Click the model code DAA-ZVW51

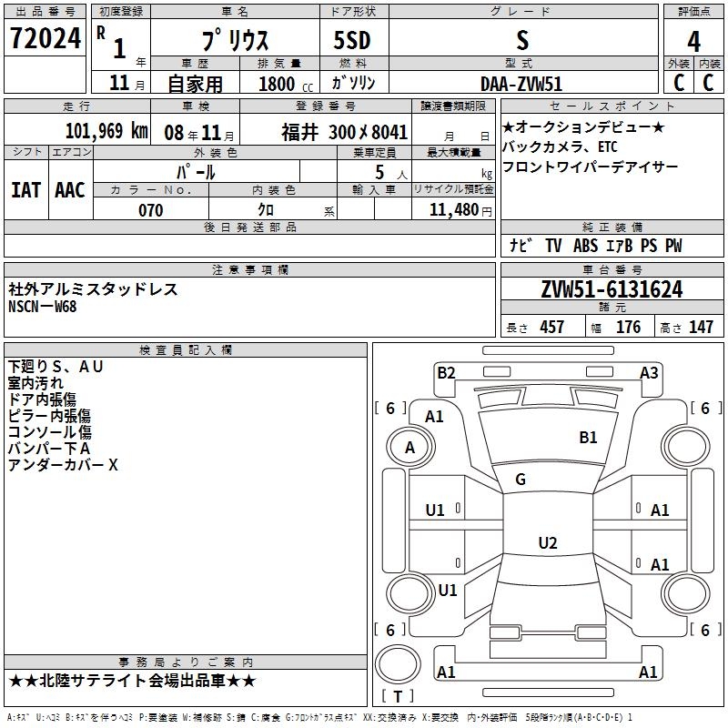pos(521,84)
